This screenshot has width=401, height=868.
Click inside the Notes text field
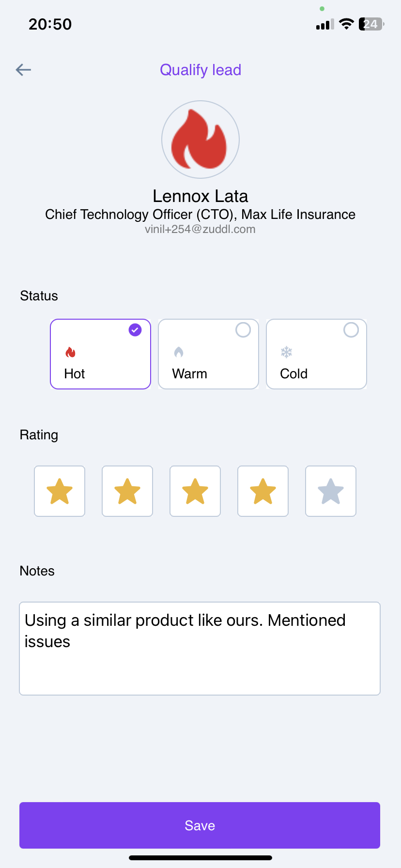(200, 648)
